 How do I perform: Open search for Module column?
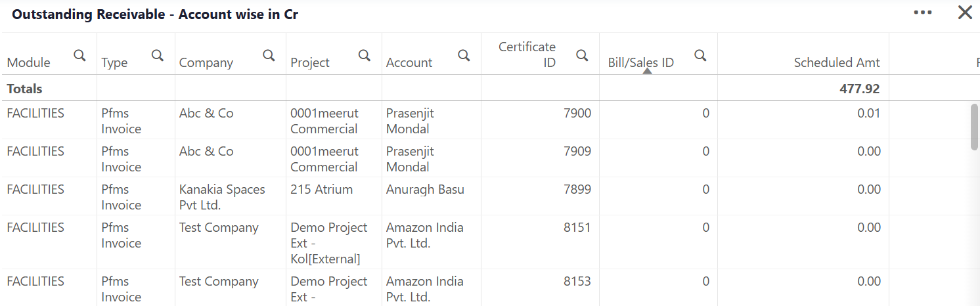(79, 55)
